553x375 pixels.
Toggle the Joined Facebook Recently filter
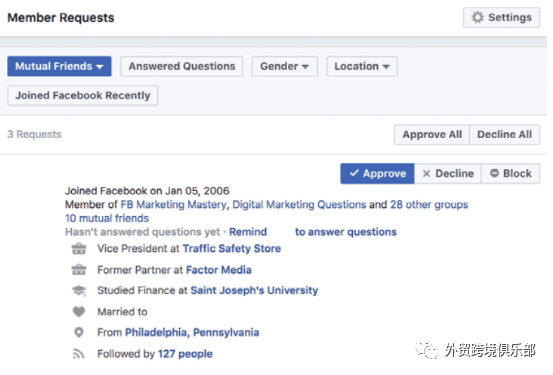(83, 95)
